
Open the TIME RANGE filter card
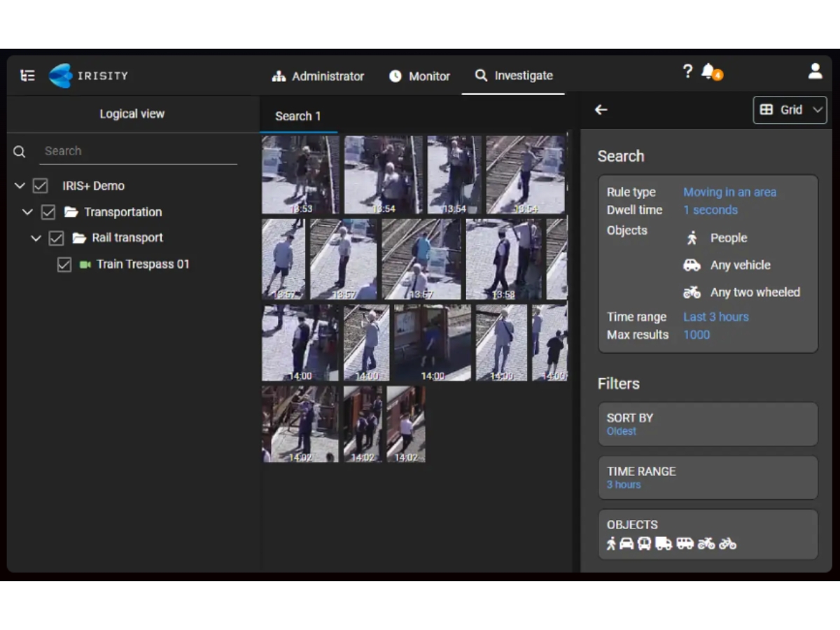coord(708,478)
